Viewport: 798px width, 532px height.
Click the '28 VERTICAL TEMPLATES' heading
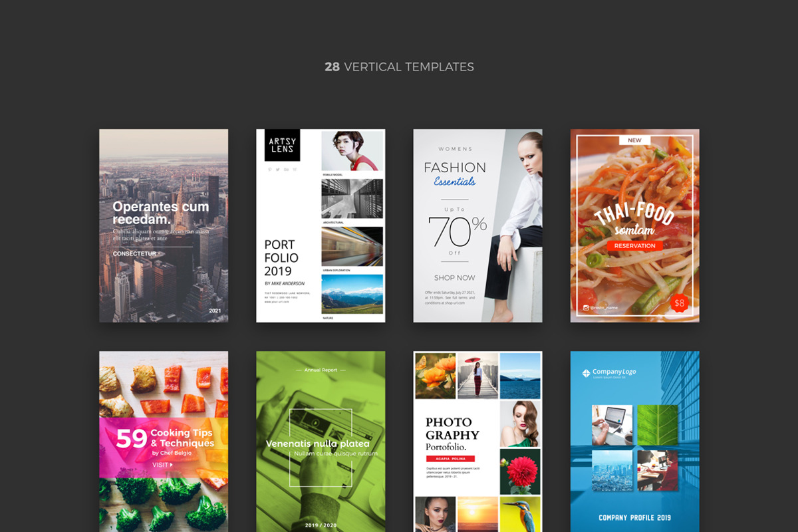click(x=399, y=66)
